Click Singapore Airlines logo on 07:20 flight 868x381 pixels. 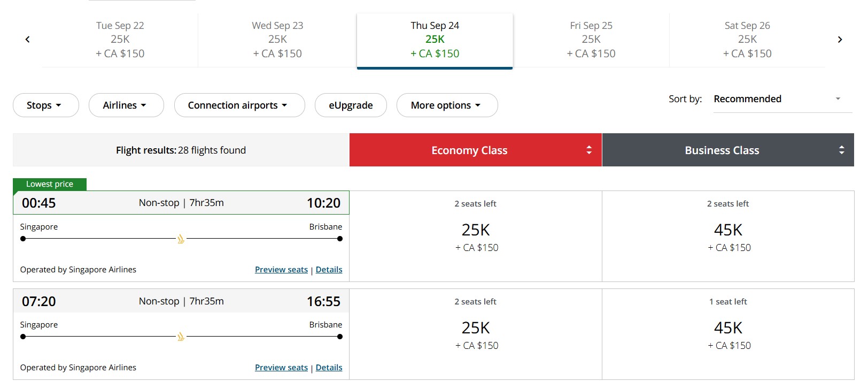tap(181, 337)
